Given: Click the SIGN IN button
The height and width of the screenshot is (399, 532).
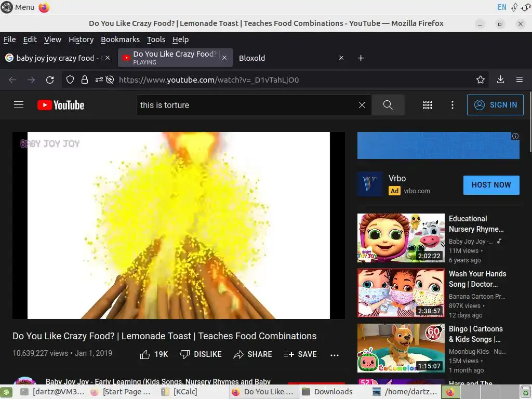Looking at the screenshot, I should tap(495, 105).
